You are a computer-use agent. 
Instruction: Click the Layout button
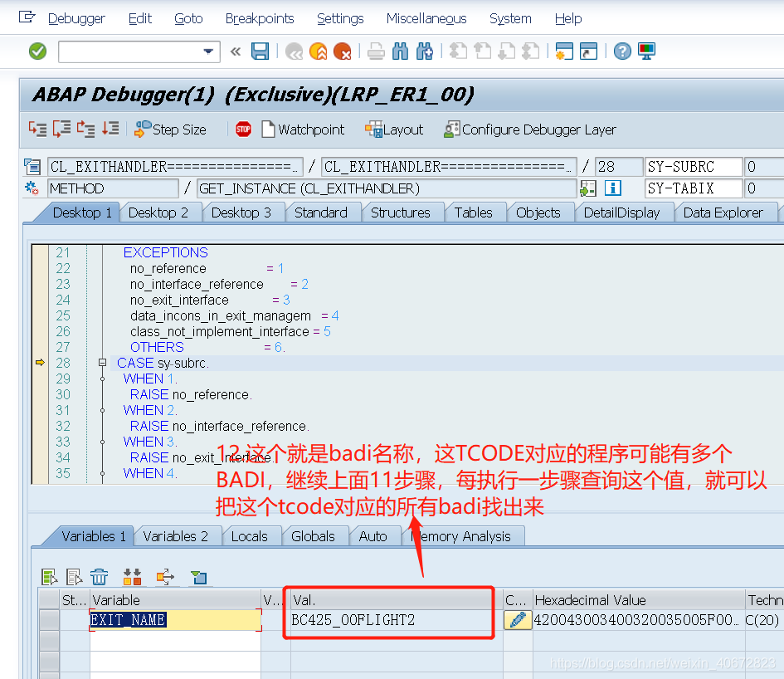[x=394, y=129]
